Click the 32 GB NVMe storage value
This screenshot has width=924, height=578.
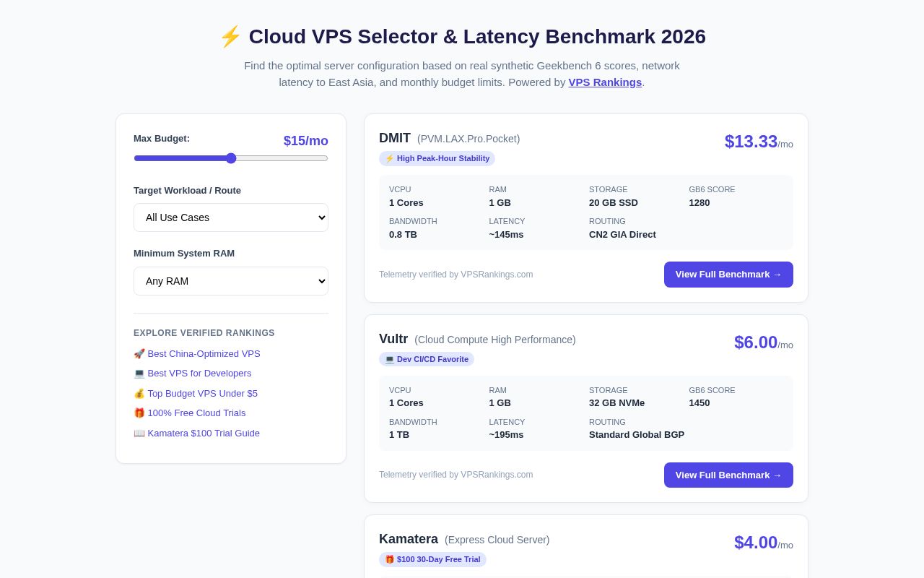pyautogui.click(x=617, y=403)
